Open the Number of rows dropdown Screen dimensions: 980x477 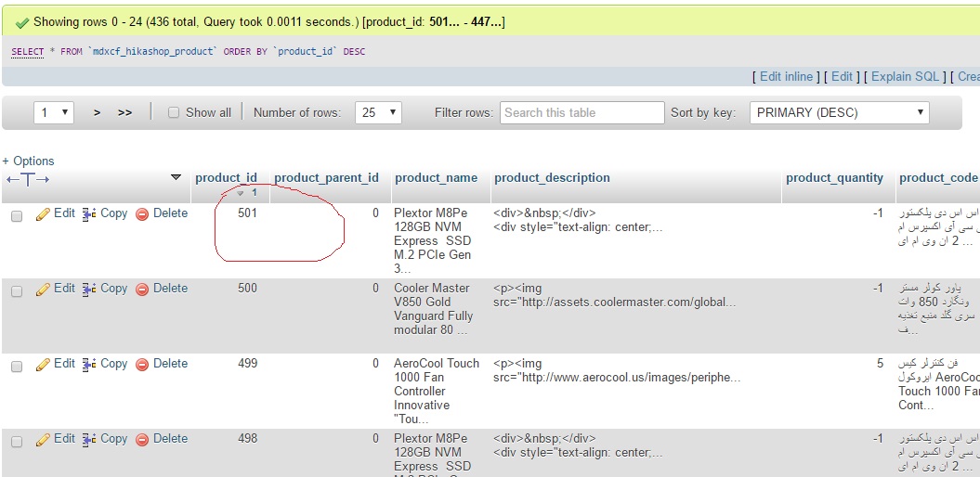tap(378, 113)
